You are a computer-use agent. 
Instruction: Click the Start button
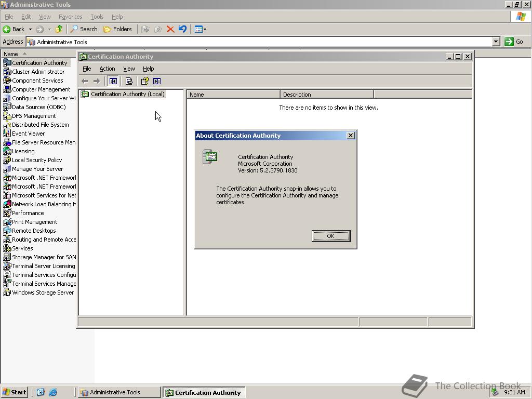tap(14, 392)
